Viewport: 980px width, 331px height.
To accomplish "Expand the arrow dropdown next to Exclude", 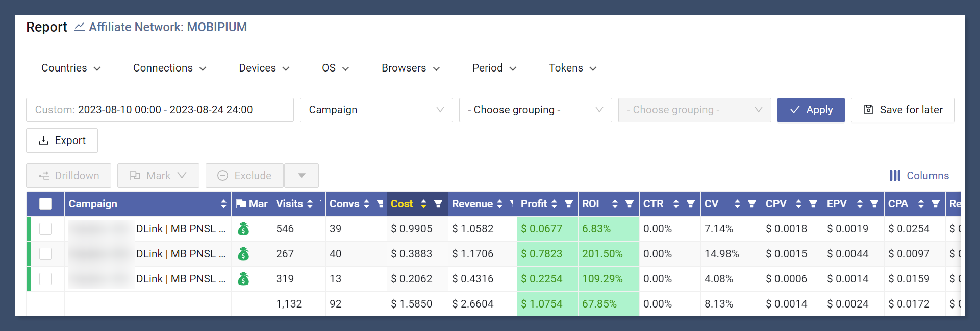I will pyautogui.click(x=301, y=176).
